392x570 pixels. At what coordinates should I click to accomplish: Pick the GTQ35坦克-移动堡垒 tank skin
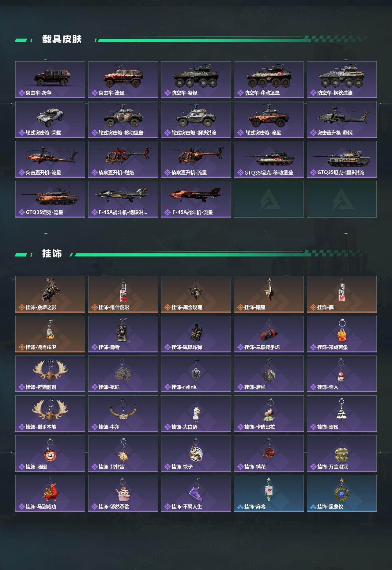coord(269,159)
